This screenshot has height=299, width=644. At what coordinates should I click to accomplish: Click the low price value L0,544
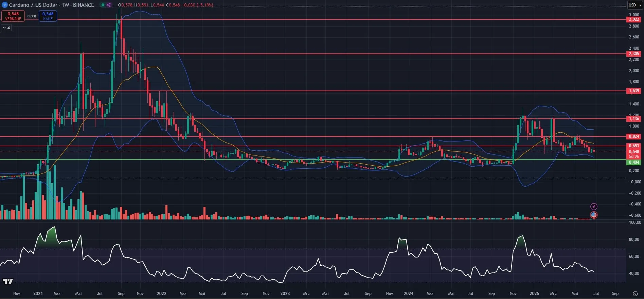[x=157, y=5]
